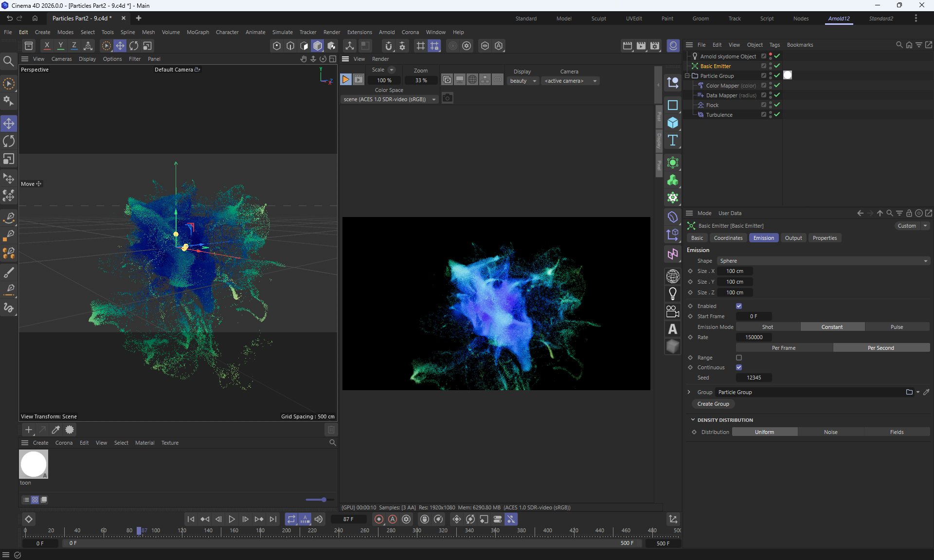Select the Scale tool in left toolbar
The height and width of the screenshot is (560, 934).
(x=9, y=159)
